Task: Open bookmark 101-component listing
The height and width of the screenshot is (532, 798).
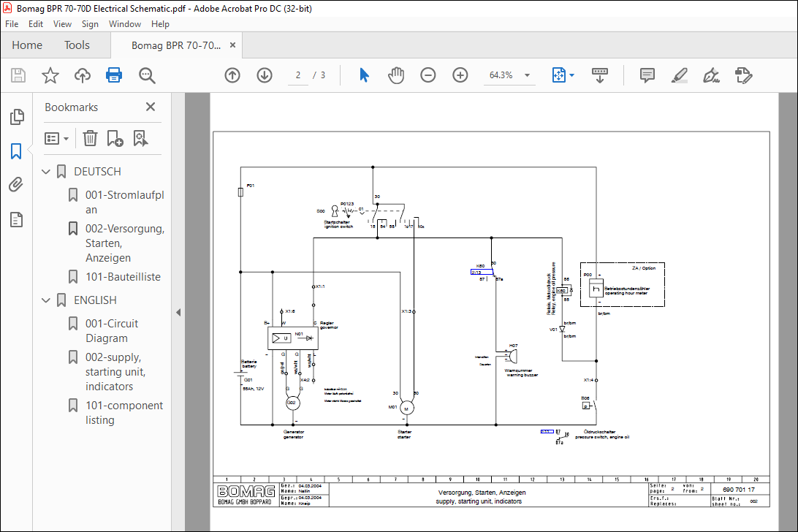Action: point(124,413)
